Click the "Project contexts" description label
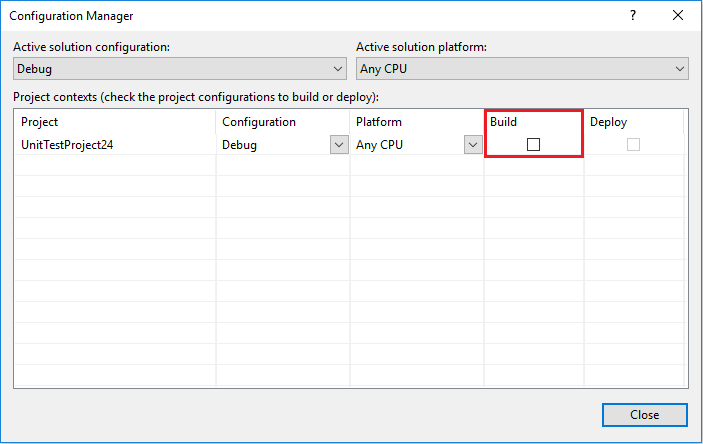Viewport: 703px width, 444px height. pos(203,96)
